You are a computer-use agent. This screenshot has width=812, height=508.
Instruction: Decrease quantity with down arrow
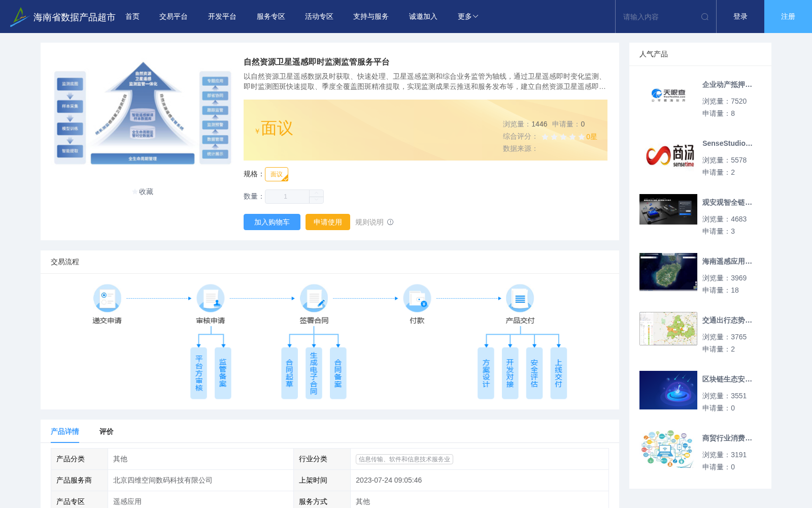click(316, 200)
